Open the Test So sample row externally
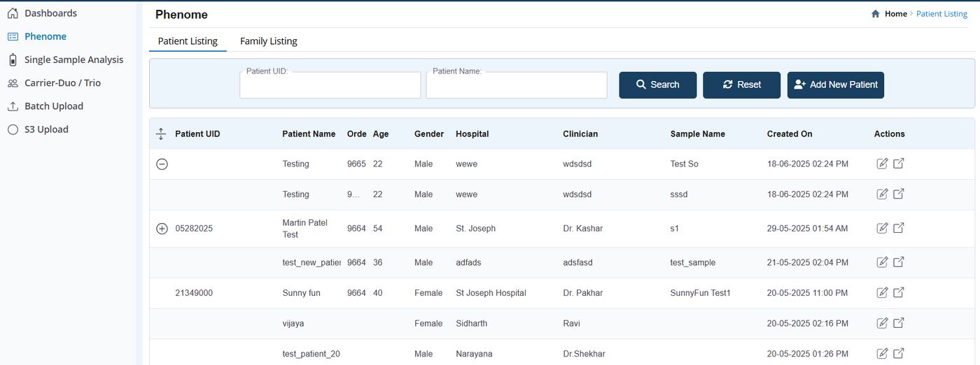The image size is (980, 365). 899,164
